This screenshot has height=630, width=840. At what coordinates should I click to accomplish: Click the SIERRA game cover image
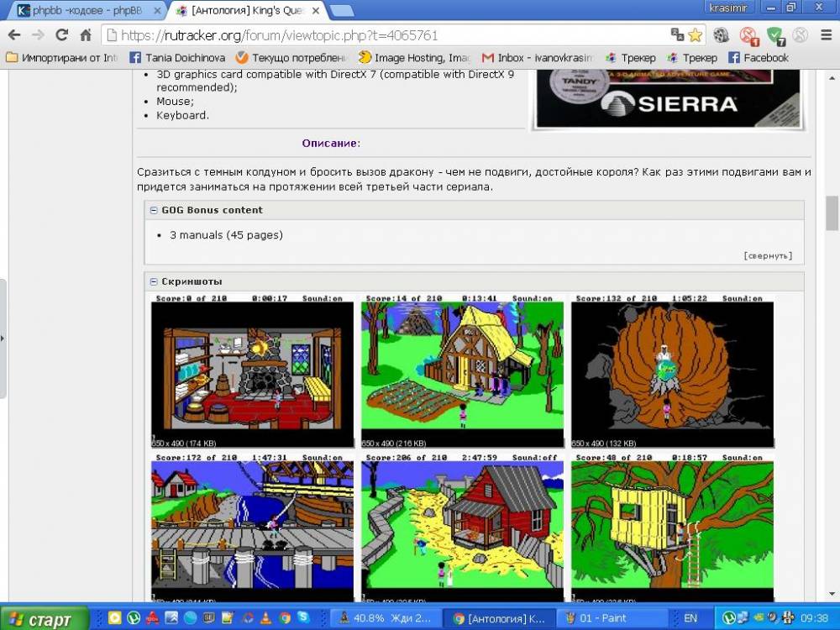(669, 100)
